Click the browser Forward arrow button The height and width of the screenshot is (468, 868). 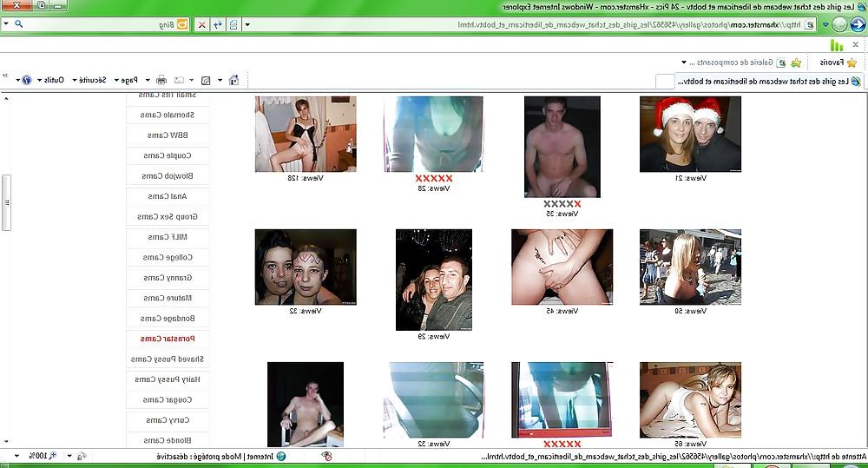839,24
